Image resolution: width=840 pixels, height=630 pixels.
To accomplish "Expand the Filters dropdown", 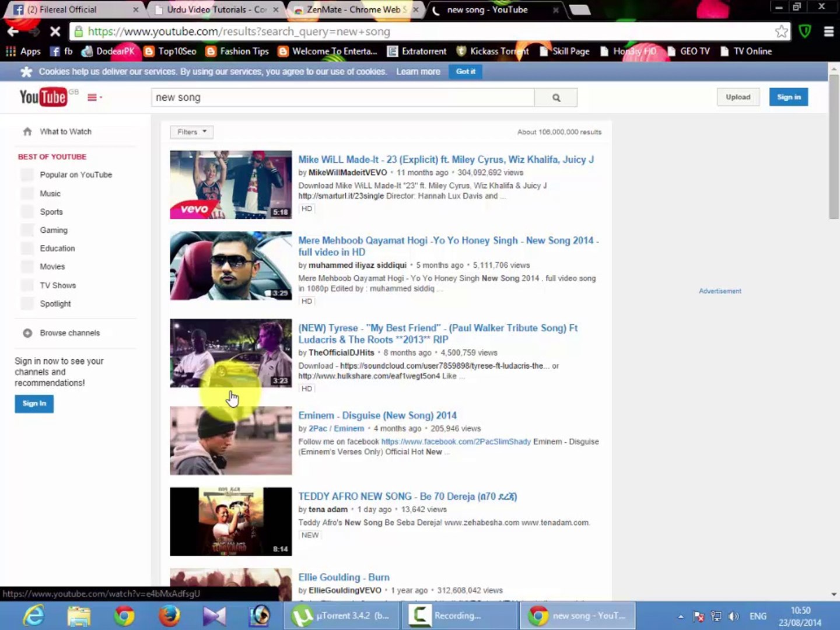I will click(192, 132).
